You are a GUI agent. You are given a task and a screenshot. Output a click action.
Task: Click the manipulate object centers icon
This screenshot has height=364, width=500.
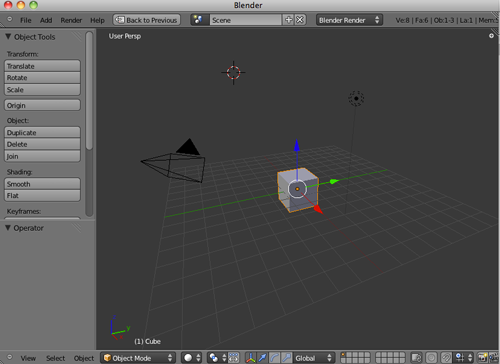click(x=234, y=358)
